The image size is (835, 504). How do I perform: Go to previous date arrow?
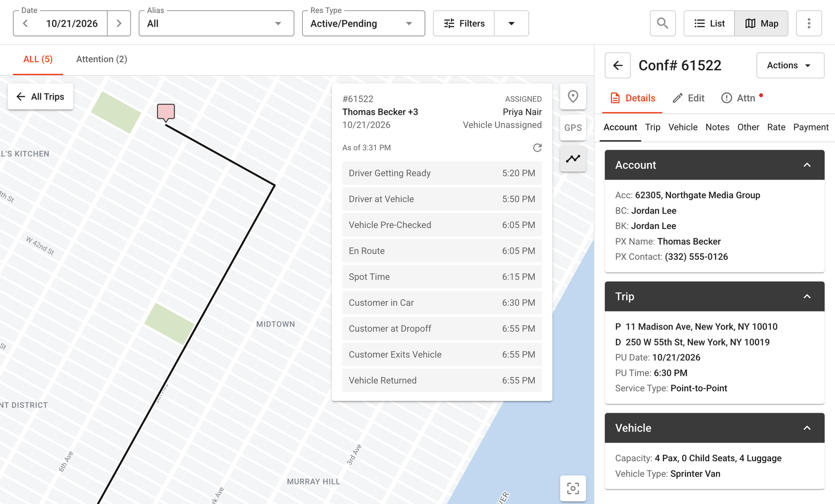25,23
